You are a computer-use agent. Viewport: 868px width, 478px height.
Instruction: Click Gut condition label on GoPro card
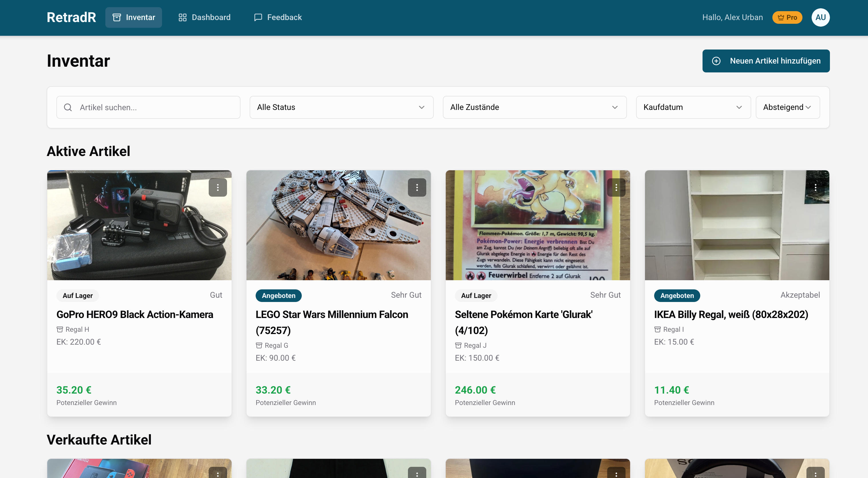[216, 295]
